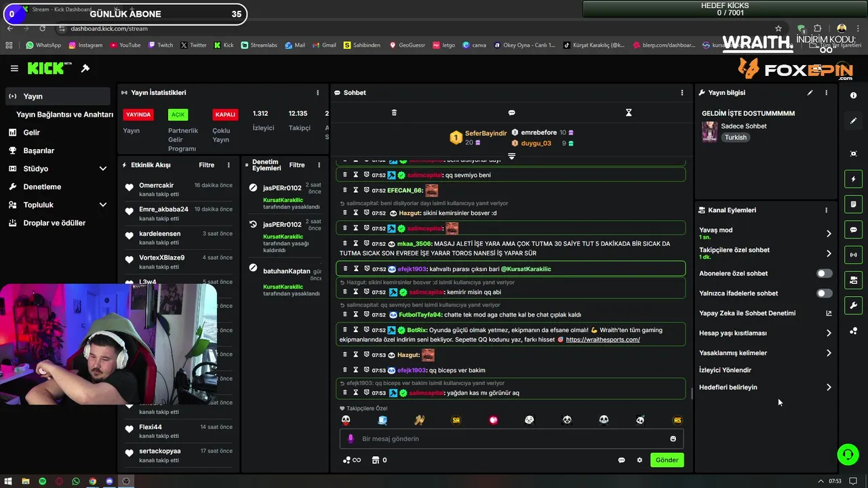Open the Sohbet panel three-dot menu
The image size is (868, 488).
point(682,92)
